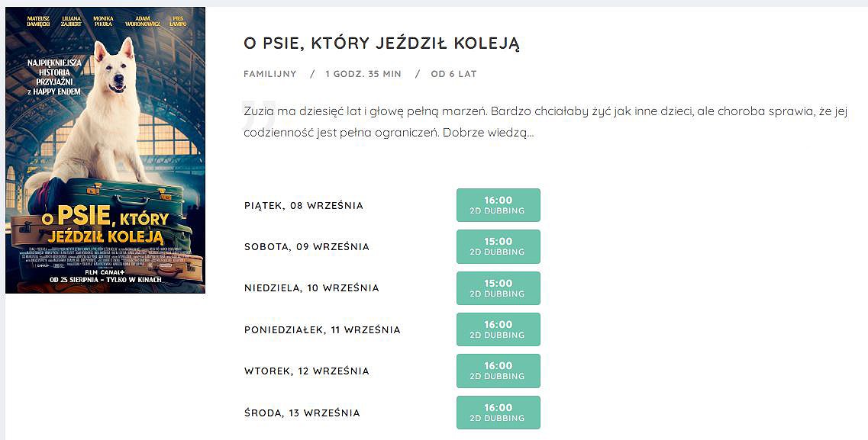Book the 16:00 showing on Środa 13 Września
The image size is (868, 440).
[x=499, y=413]
